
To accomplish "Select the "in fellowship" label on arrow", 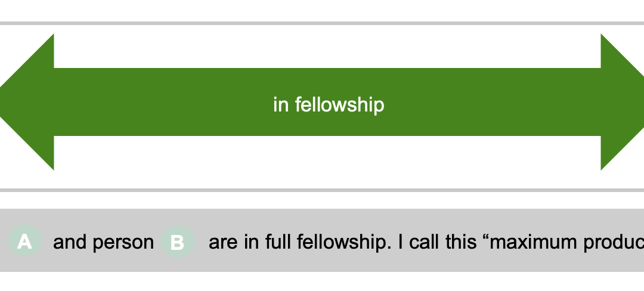I will tap(329, 104).
